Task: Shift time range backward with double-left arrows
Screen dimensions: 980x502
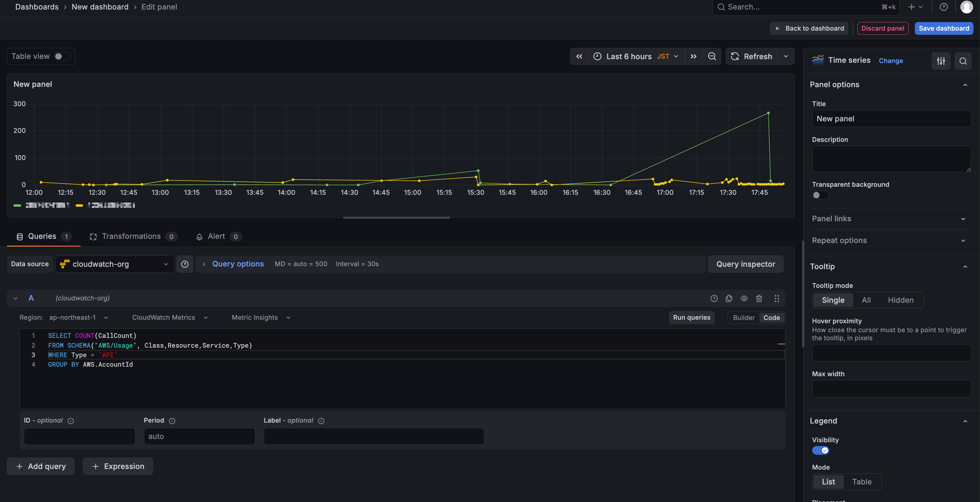Action: [x=579, y=56]
